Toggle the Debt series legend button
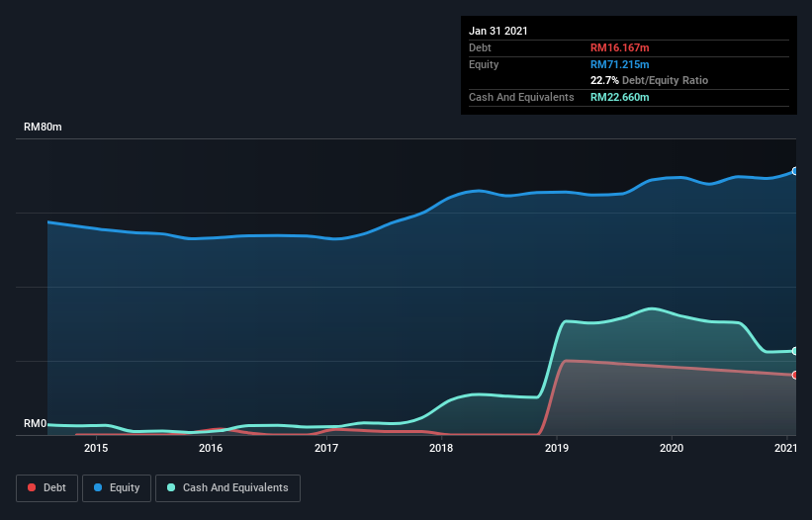This screenshot has width=812, height=520. 47,488
